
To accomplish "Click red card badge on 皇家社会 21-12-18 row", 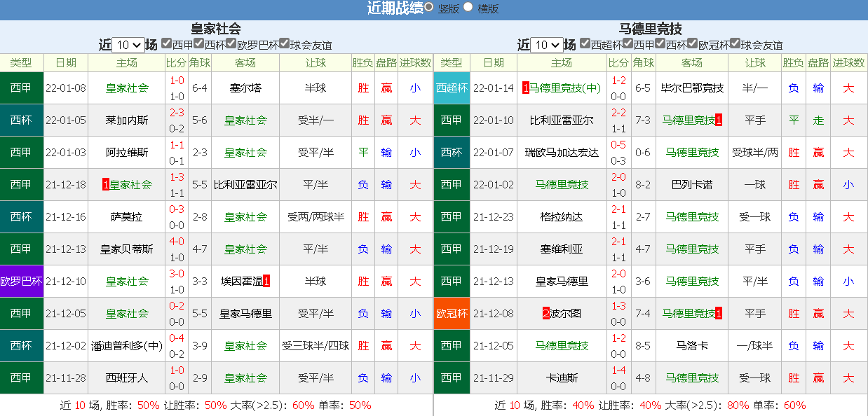I will 105,185.
